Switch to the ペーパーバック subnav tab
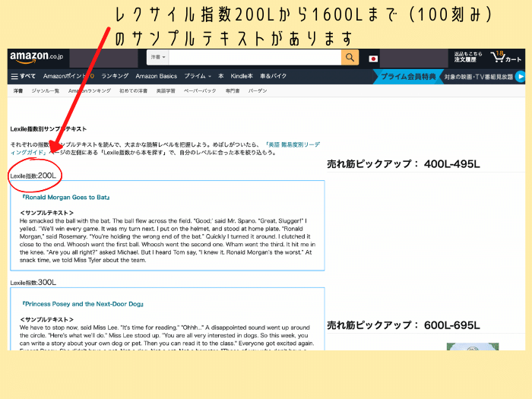 (199, 91)
